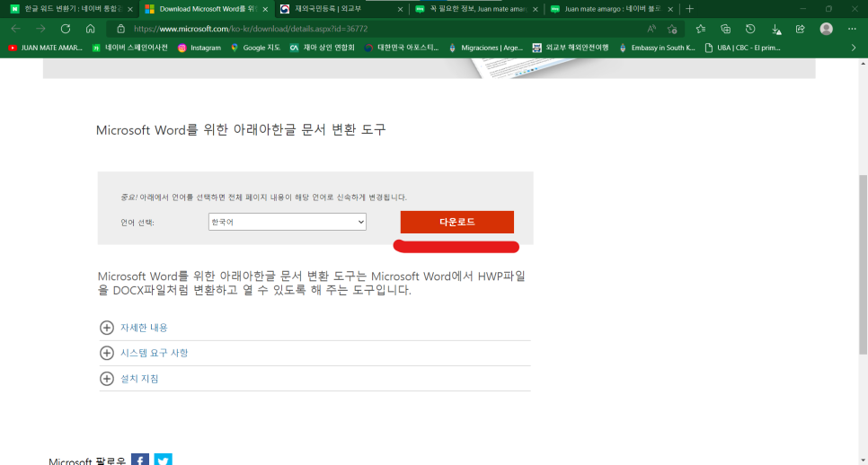Open UBA | CBC - El prim... bookmark

coord(742,48)
